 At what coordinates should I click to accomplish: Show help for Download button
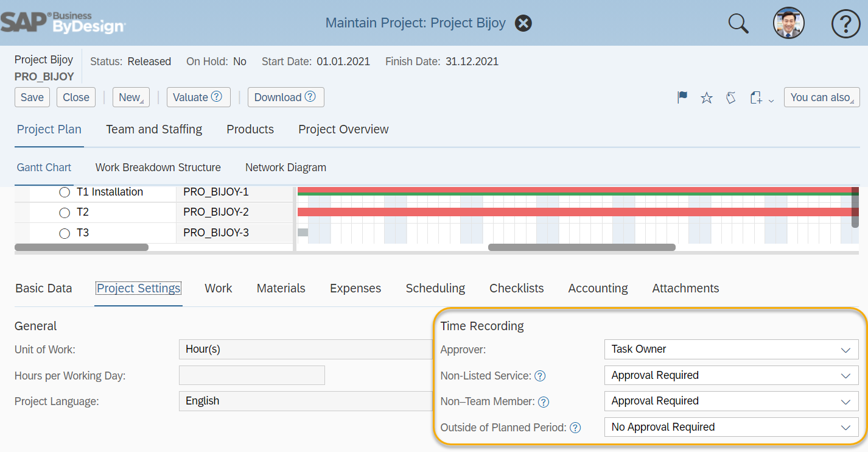[x=310, y=96]
